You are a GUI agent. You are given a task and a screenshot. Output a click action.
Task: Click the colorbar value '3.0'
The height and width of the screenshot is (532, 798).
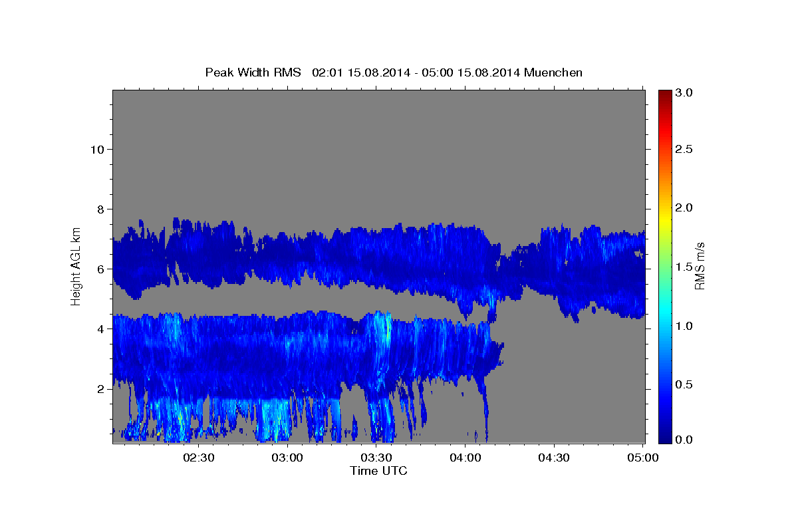(685, 93)
